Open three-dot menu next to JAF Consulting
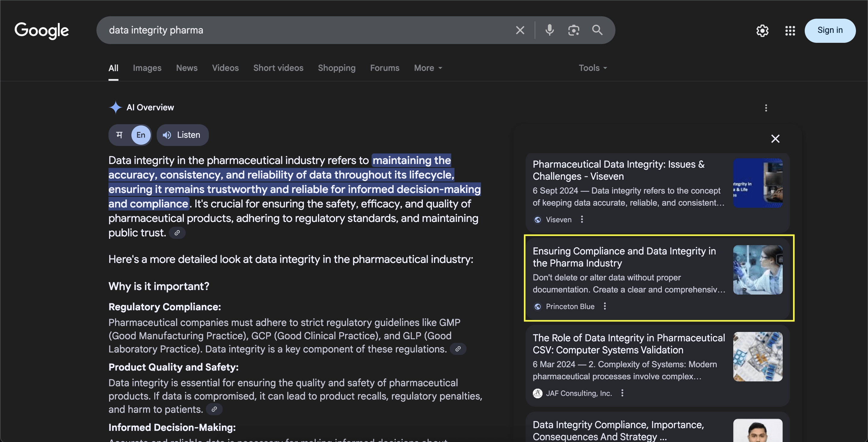 pyautogui.click(x=622, y=393)
